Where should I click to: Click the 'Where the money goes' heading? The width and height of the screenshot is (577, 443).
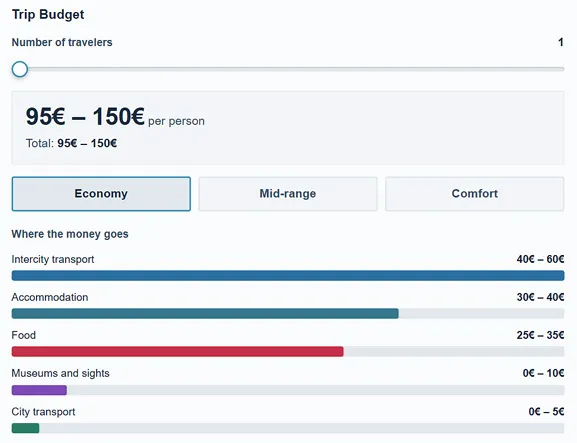70,234
